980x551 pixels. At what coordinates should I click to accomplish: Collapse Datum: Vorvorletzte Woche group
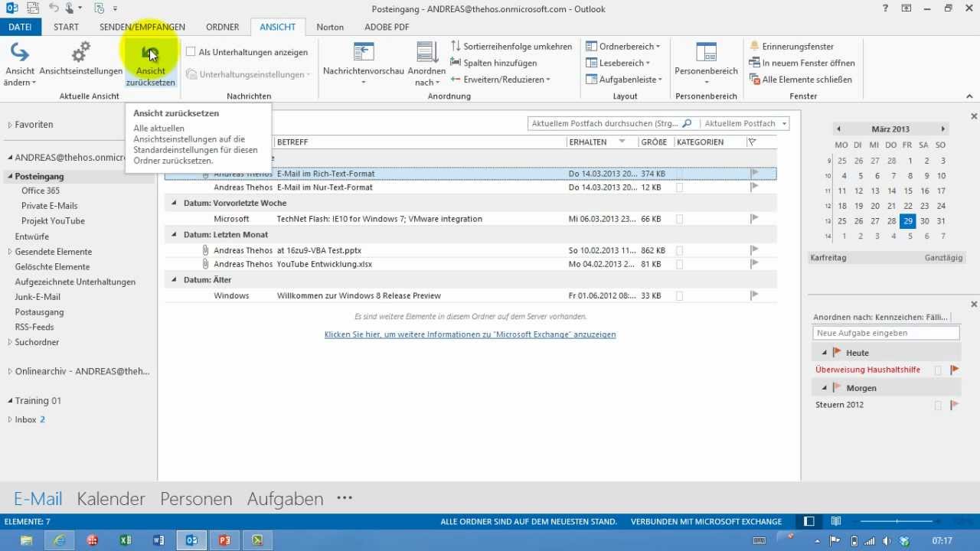[x=174, y=204]
